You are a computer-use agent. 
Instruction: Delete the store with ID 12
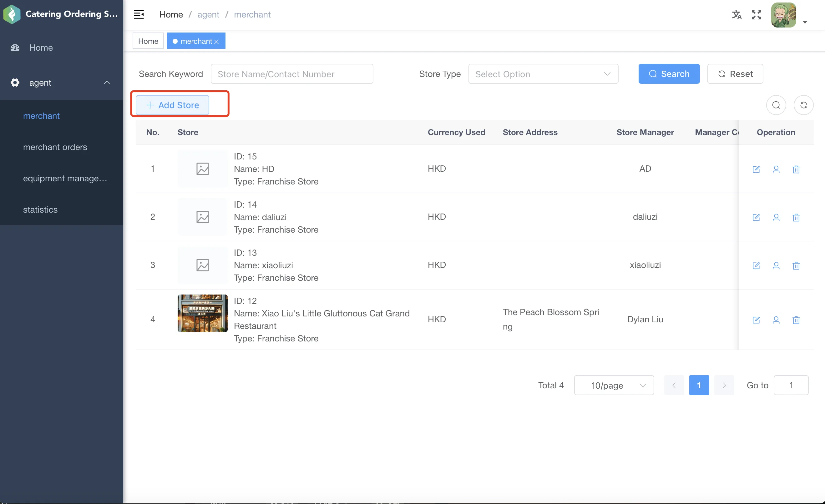796,320
